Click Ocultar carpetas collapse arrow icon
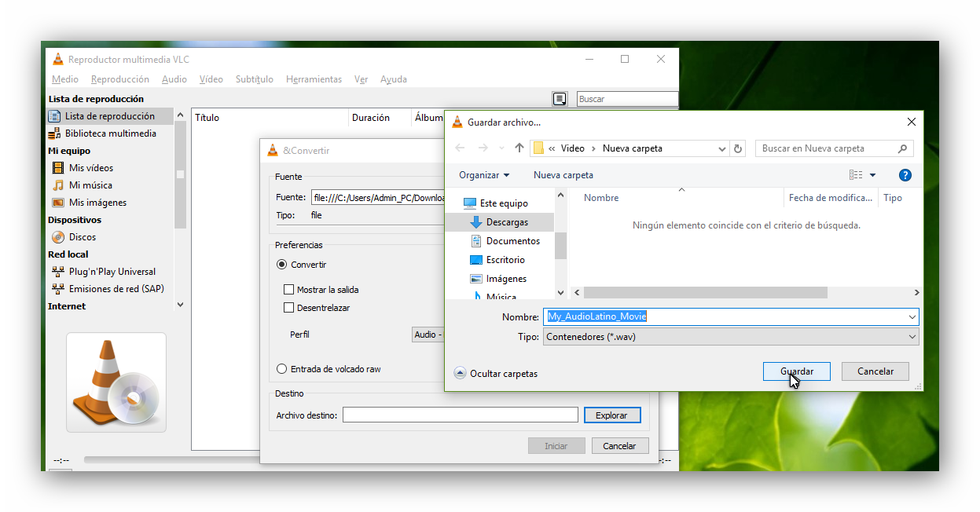 [x=460, y=373]
